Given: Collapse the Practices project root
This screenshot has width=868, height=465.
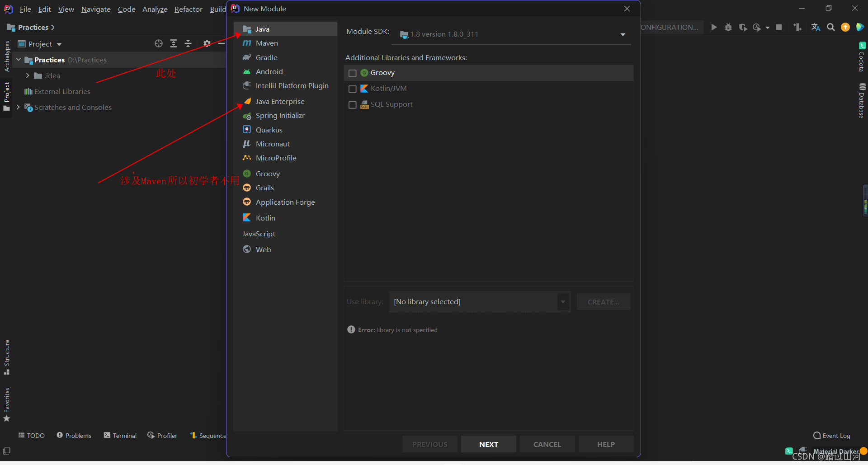Looking at the screenshot, I should pyautogui.click(x=19, y=60).
